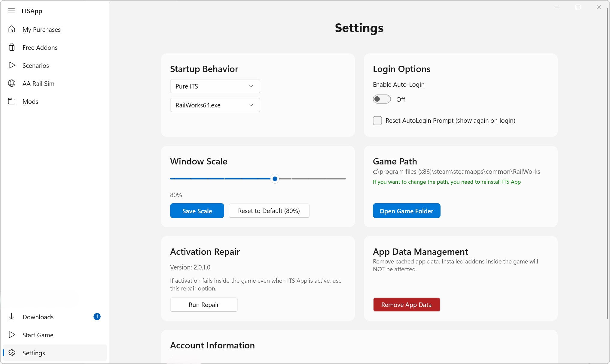Click the Mods folder icon

coord(12,101)
